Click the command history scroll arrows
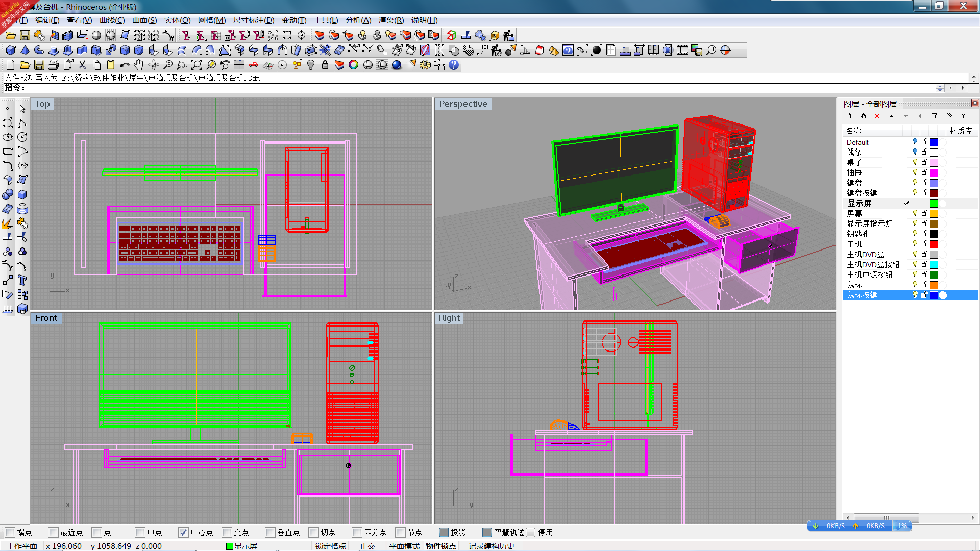Viewport: 980px width, 551px height. click(974, 78)
